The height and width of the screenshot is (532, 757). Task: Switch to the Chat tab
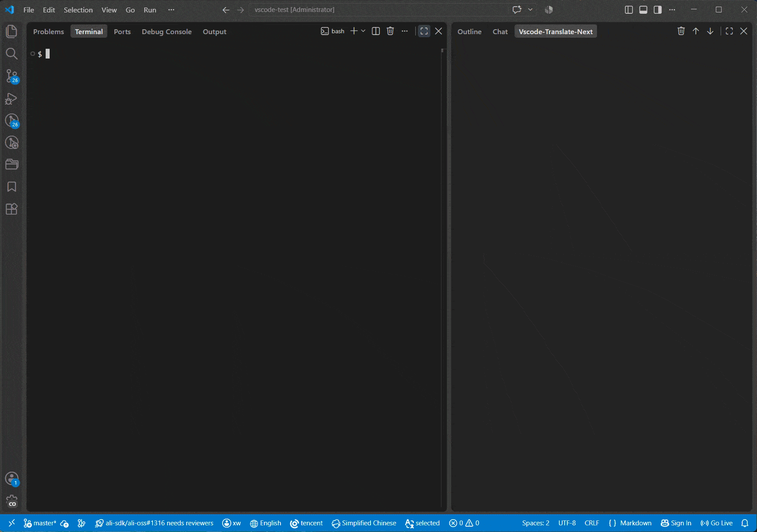coord(500,31)
